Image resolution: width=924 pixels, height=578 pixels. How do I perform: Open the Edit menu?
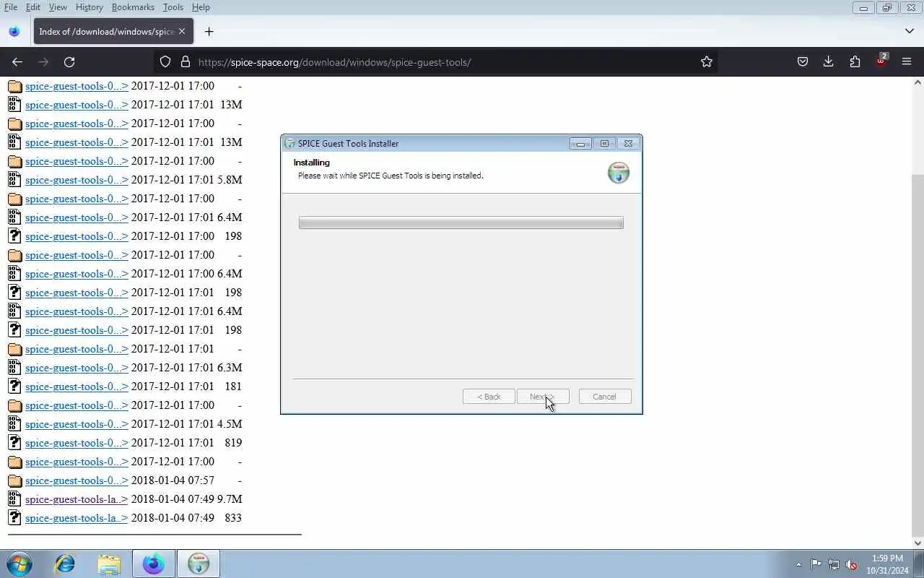point(33,7)
